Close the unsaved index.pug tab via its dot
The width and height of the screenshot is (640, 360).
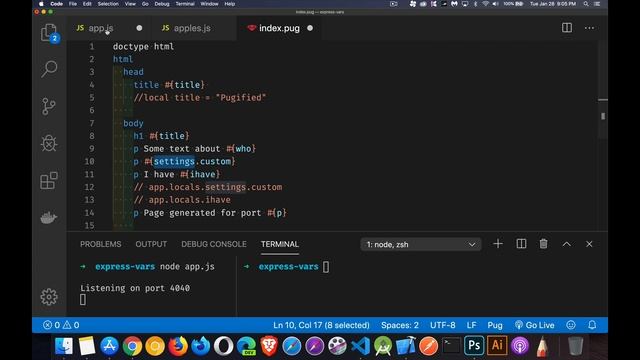coord(310,28)
